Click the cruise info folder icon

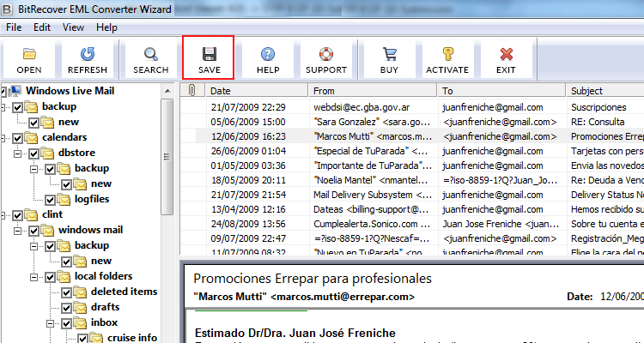point(97,338)
